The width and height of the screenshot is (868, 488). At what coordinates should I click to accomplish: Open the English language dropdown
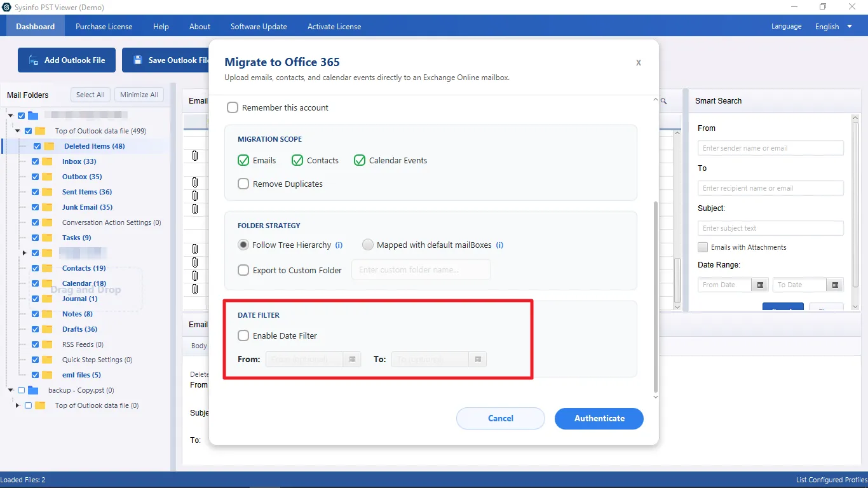[834, 27]
